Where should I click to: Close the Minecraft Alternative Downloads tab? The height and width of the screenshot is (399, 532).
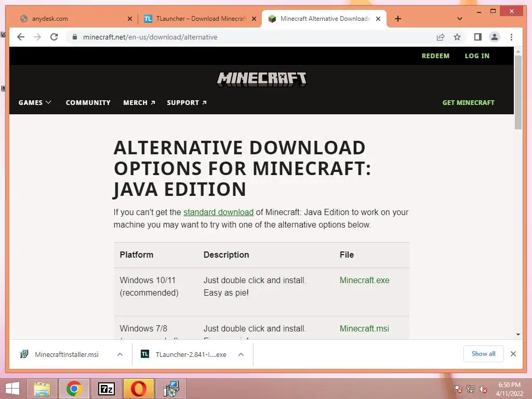coord(378,19)
